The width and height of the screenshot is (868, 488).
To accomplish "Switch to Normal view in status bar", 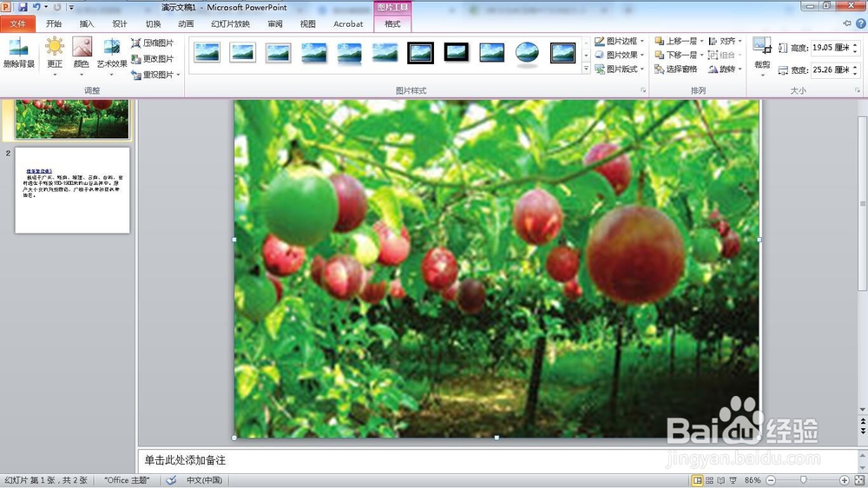I will [698, 480].
